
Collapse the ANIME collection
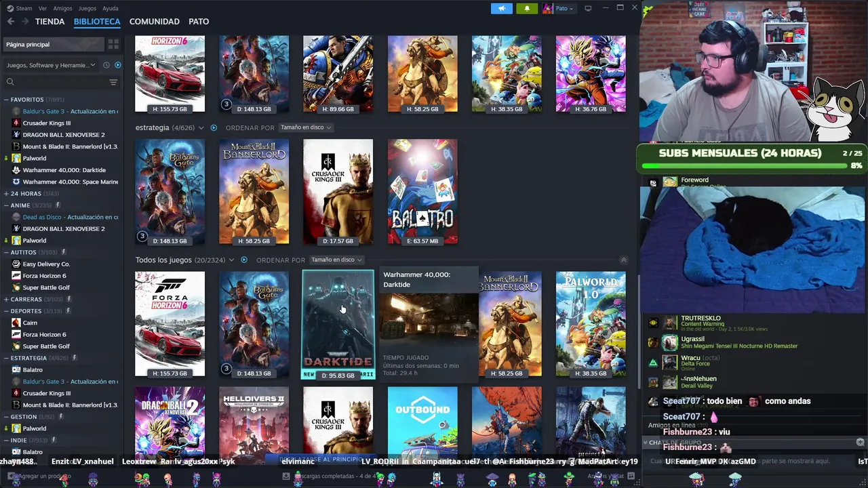coord(6,205)
